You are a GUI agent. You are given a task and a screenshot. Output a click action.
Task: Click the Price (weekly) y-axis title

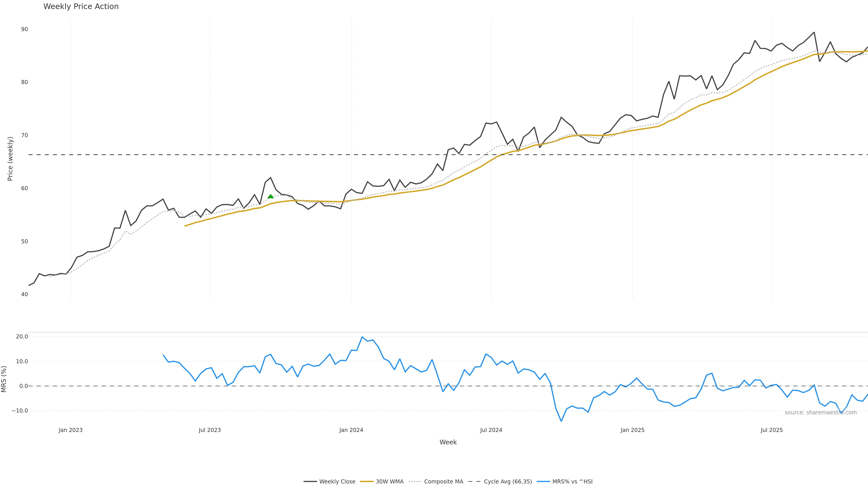(x=10, y=159)
